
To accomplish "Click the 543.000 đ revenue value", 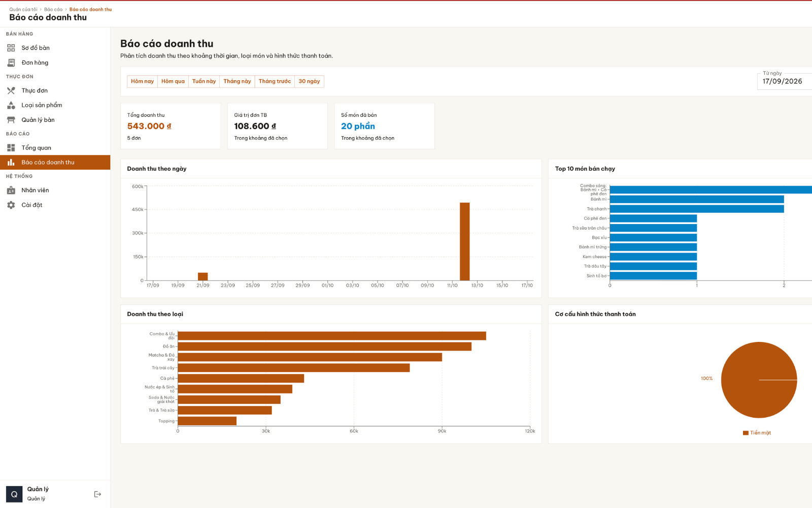I will coord(149,126).
